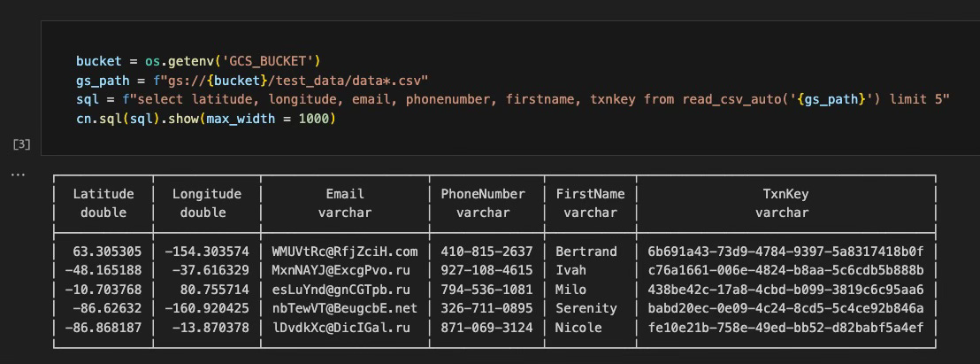Click email WMUVtRc@RfjZciH.com
The height and width of the screenshot is (364, 980).
(x=345, y=252)
